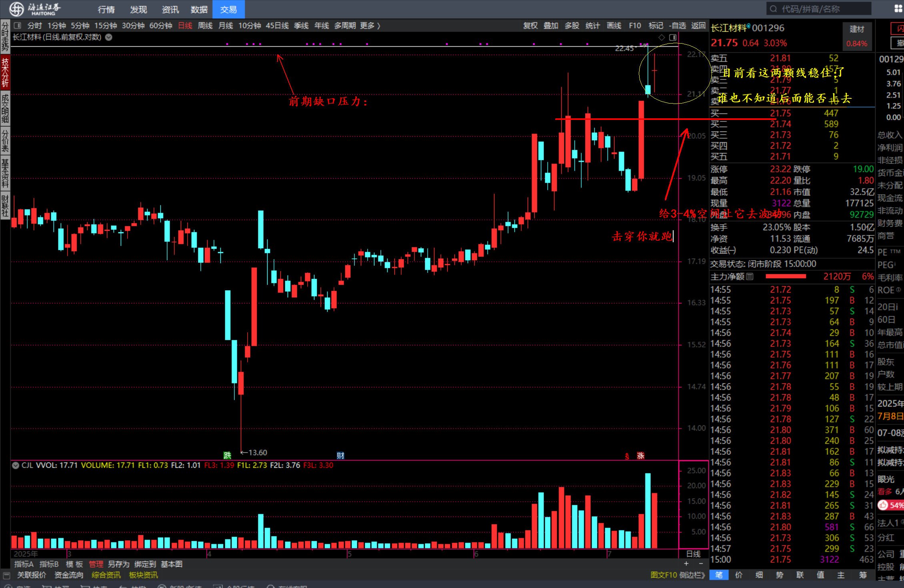904x588 pixels.
Task: Click the 标记 mark button
Action: click(656, 26)
